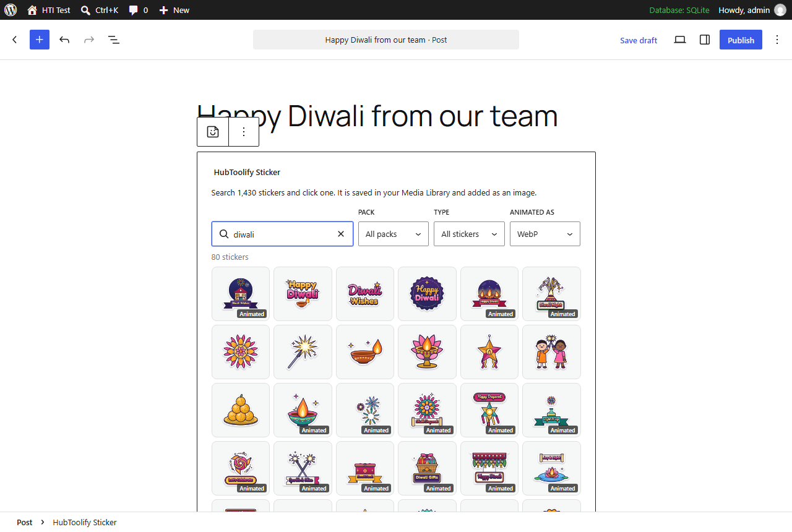Select the Diwali house globe animated sticker

241,294
